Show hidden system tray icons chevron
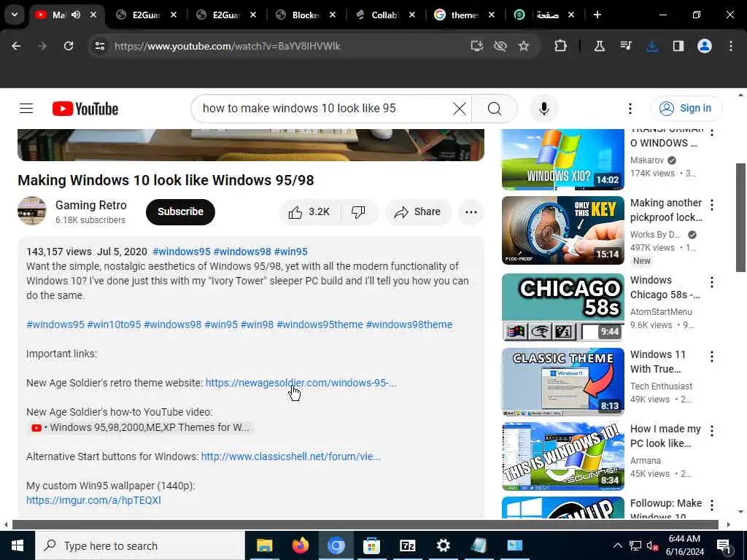Screen dimensions: 747x560 pyautogui.click(x=617, y=545)
